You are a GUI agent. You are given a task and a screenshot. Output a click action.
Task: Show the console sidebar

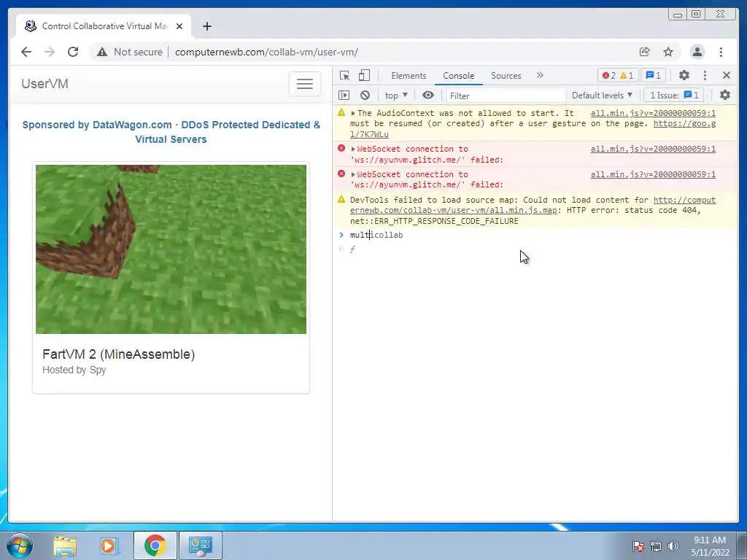344,96
